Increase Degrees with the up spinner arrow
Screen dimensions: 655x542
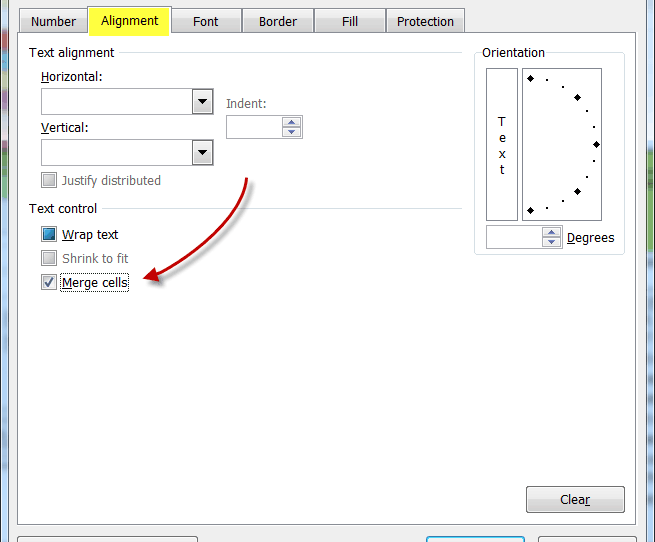point(551,232)
